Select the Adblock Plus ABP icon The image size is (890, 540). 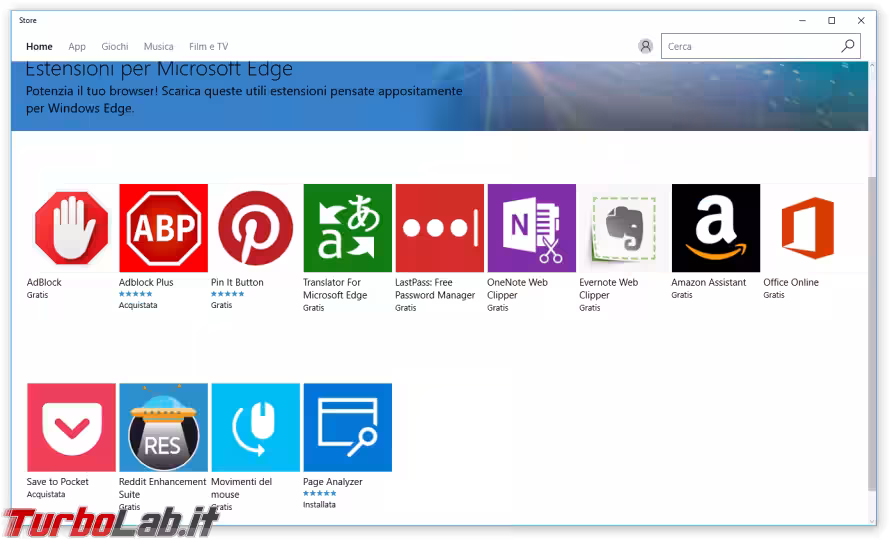(x=163, y=228)
